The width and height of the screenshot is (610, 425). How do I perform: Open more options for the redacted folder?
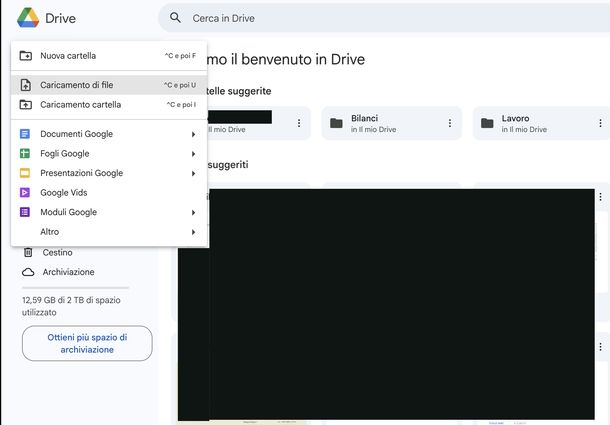point(299,123)
